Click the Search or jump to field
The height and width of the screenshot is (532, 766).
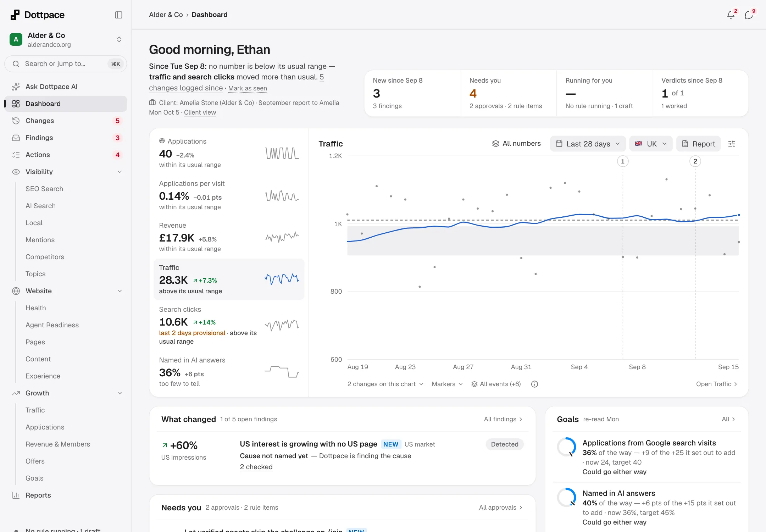pos(66,64)
